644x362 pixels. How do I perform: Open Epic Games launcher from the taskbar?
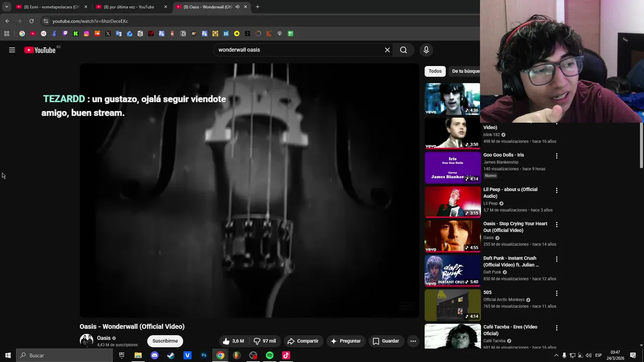click(121, 355)
